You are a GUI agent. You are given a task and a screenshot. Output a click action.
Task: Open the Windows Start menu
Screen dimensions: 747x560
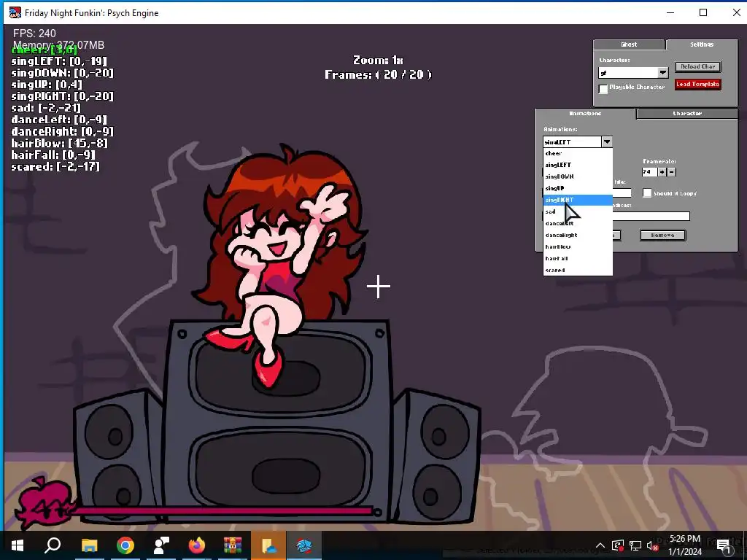(18, 545)
